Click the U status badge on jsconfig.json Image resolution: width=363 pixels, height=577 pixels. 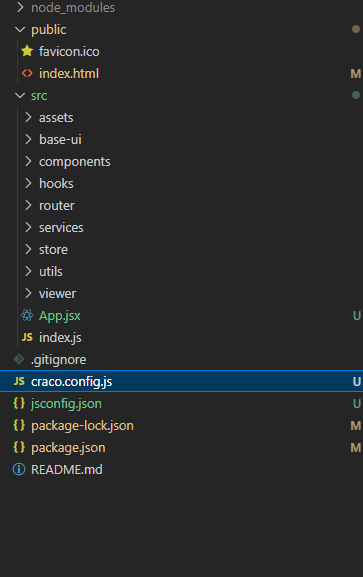pyautogui.click(x=357, y=404)
